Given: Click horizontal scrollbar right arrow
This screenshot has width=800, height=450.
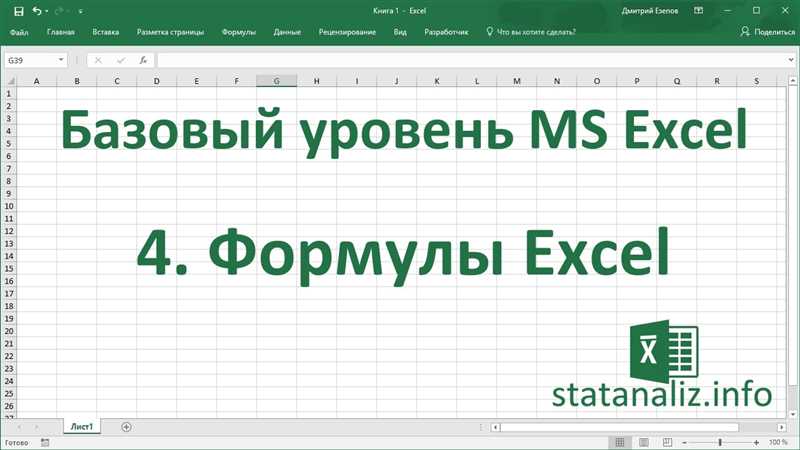Looking at the screenshot, I should click(782, 427).
